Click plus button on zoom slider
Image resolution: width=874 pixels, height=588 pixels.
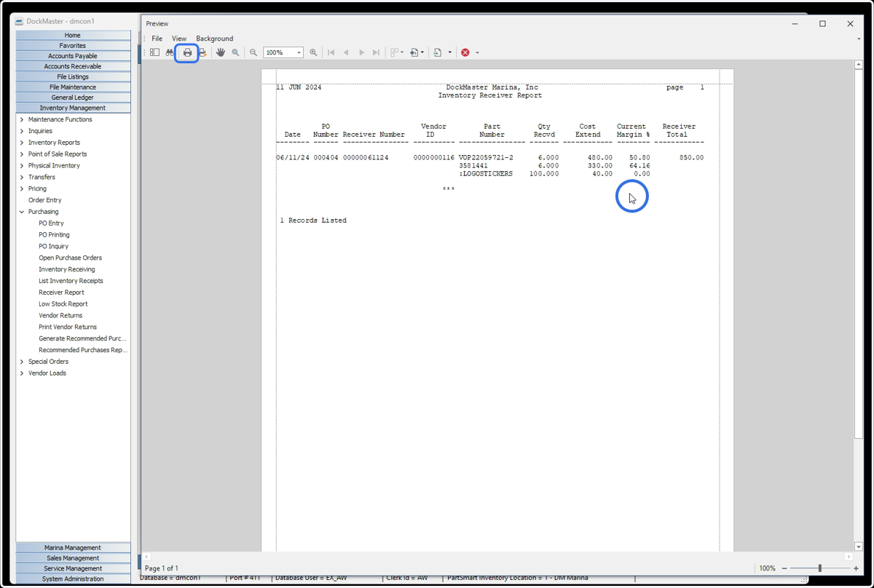(x=856, y=568)
